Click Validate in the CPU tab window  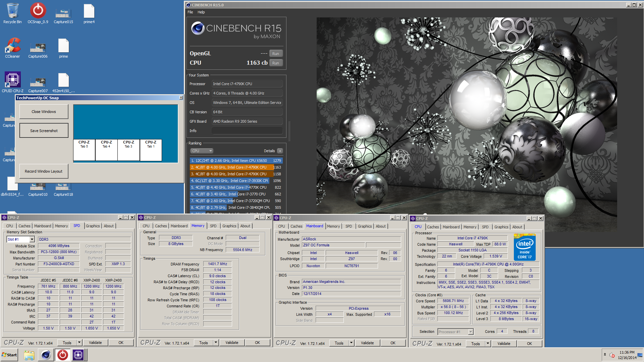pos(504,344)
